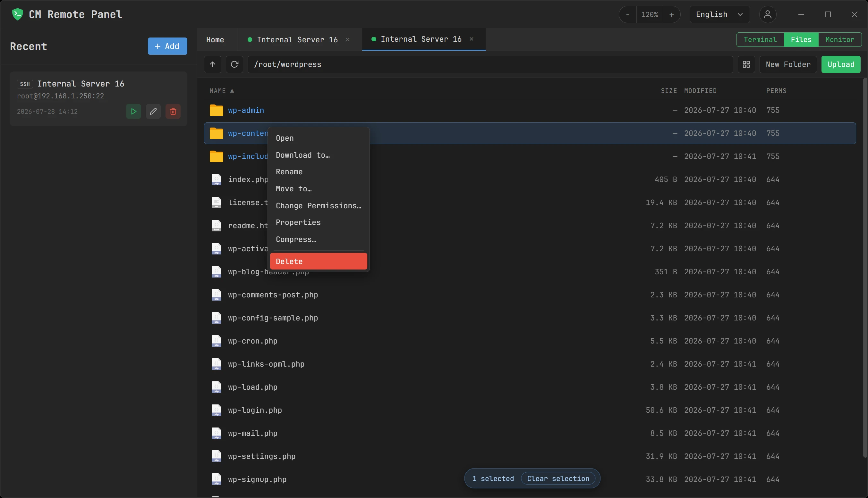
Task: Click the wp-mail.php file icon
Action: (216, 433)
